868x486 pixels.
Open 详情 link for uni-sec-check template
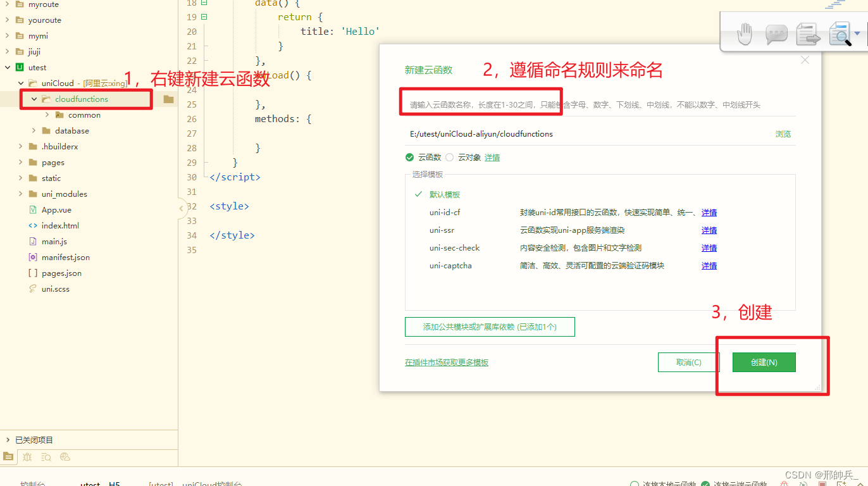point(709,248)
